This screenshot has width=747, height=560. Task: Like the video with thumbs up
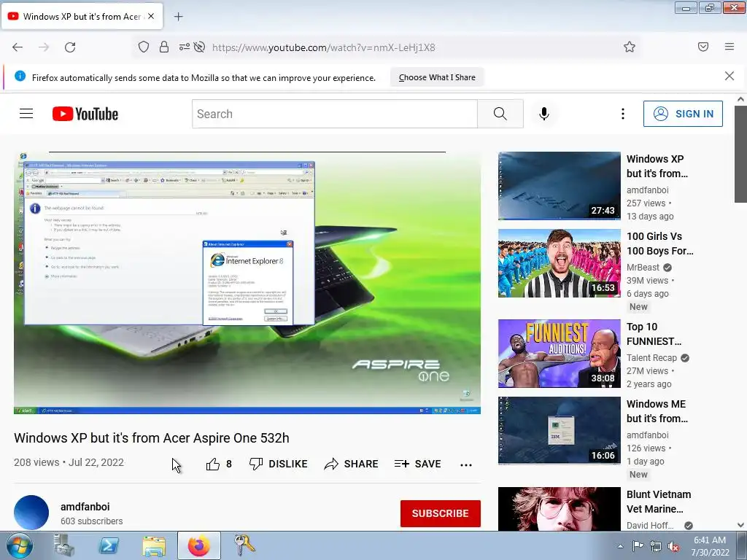coord(219,464)
